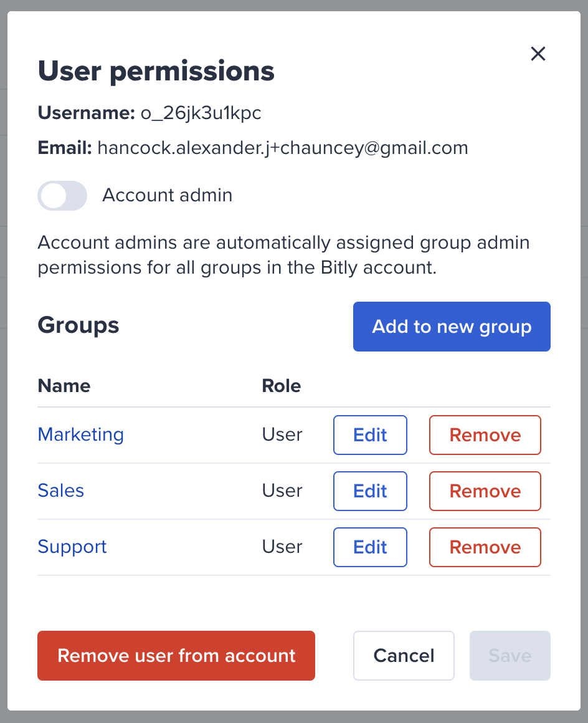Close the User permissions dialog
The image size is (588, 723).
point(538,54)
